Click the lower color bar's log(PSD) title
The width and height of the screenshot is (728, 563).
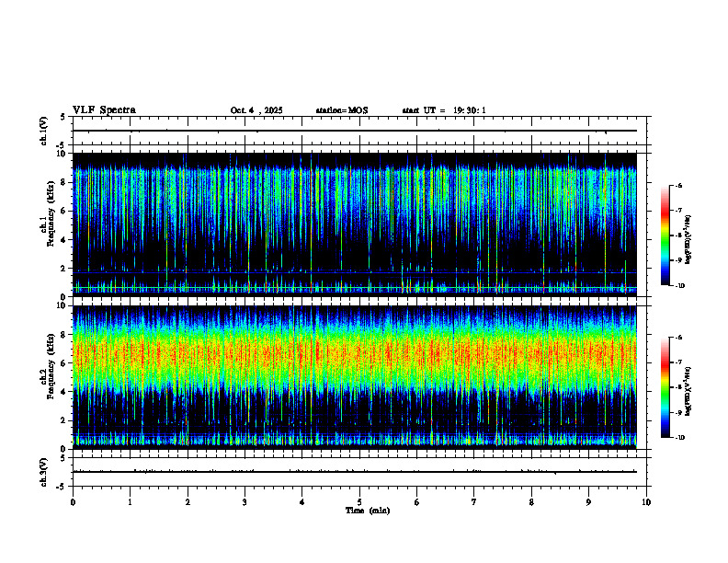pyautogui.click(x=689, y=391)
